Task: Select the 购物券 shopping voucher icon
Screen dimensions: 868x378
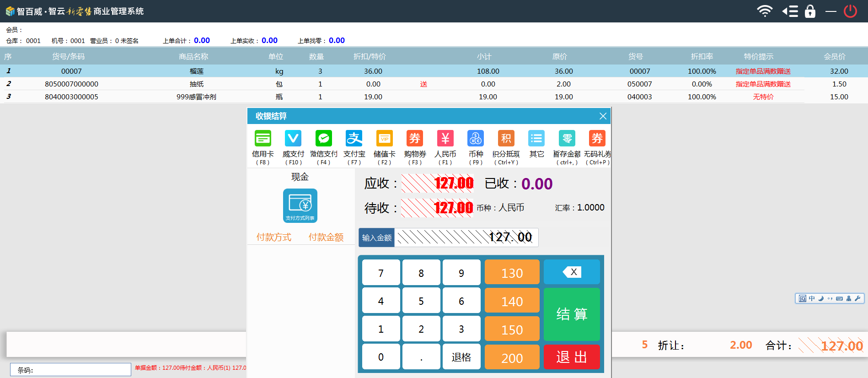Action: coord(415,139)
